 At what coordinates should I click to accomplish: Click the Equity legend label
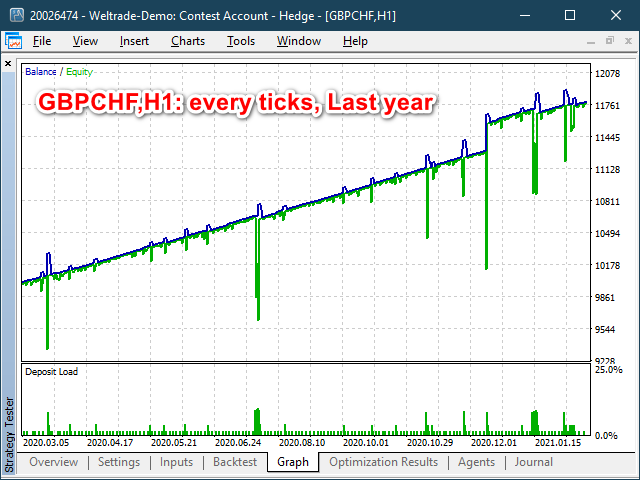[x=79, y=72]
